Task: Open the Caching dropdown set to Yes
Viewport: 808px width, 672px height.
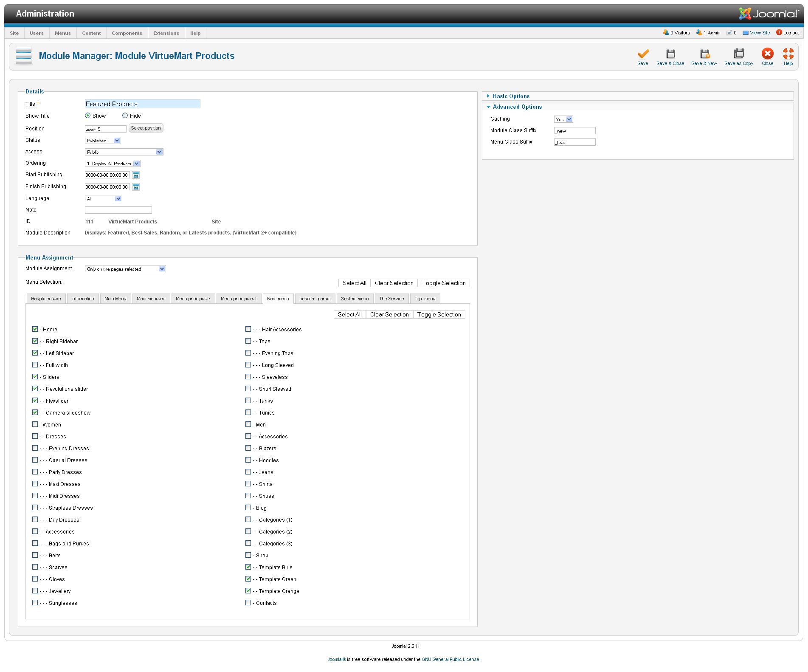Action: click(563, 119)
